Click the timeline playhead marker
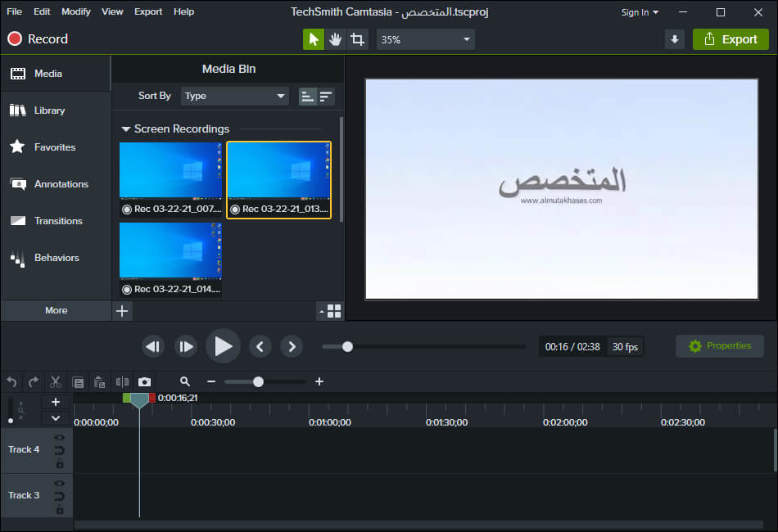Viewport: 778px width, 532px height. point(139,400)
